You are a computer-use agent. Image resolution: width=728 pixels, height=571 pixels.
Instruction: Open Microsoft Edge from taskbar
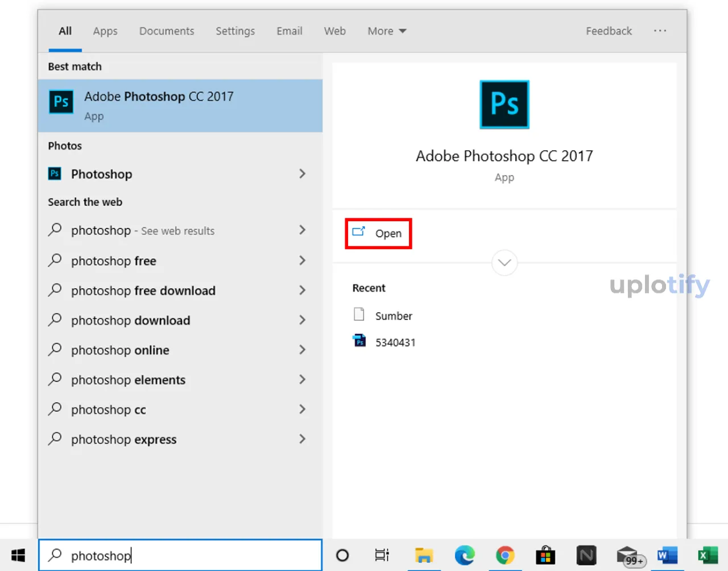tap(465, 555)
